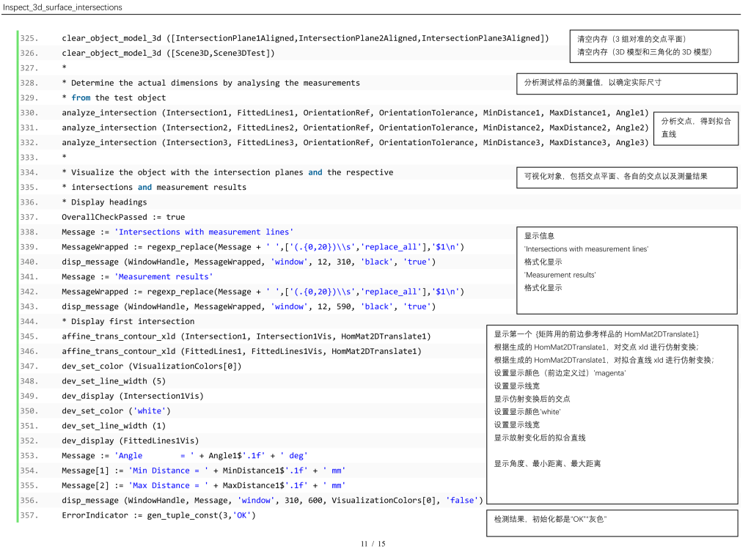Click the 'Measurement results' string on line 341
Image resolution: width=751 pixels, height=560 pixels.
(x=164, y=276)
